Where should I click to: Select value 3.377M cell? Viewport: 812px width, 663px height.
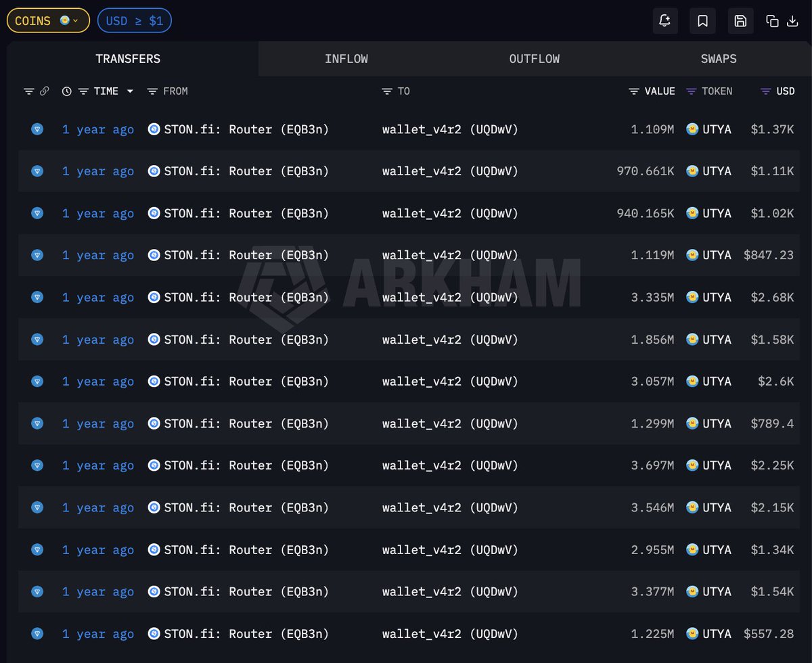(652, 591)
